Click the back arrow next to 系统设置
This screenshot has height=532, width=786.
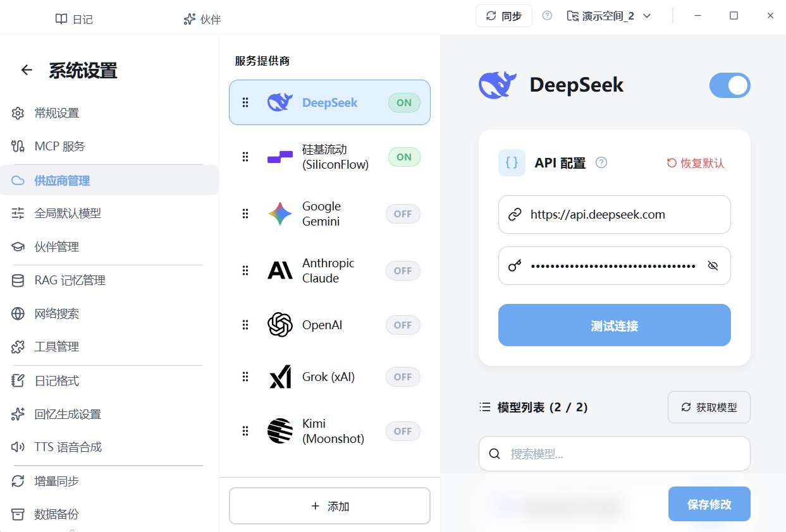(27, 70)
